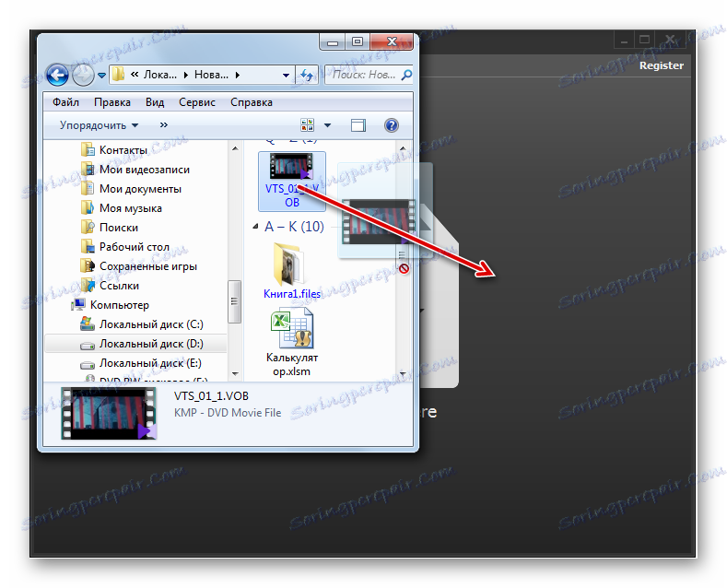Select the Лока... breadcrumb segment

click(x=160, y=75)
